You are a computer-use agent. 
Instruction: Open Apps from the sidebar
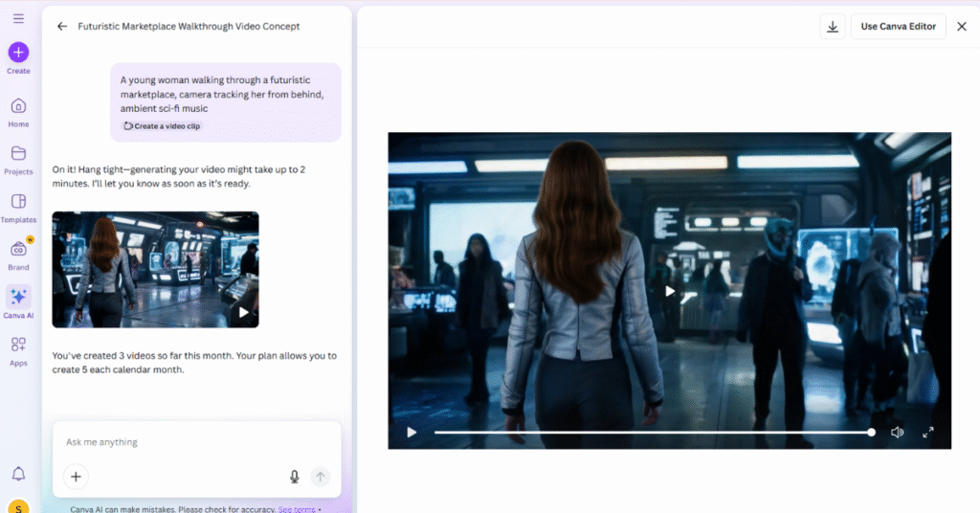coord(18,352)
